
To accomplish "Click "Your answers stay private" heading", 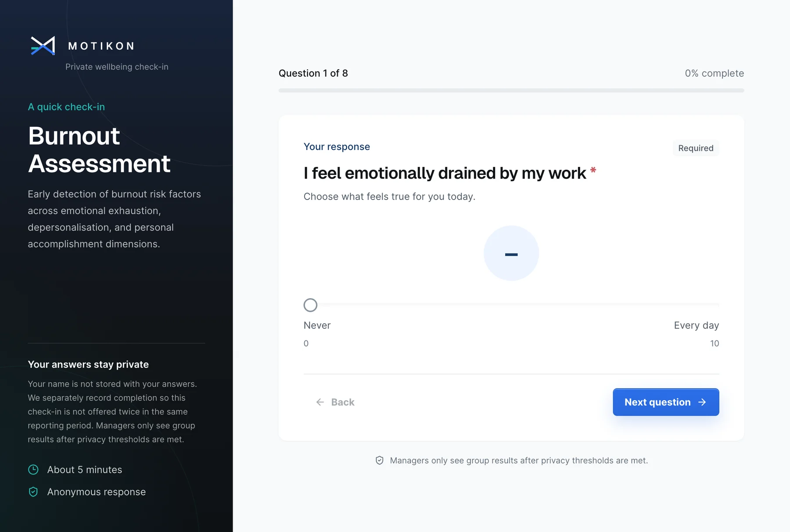I will click(x=88, y=364).
